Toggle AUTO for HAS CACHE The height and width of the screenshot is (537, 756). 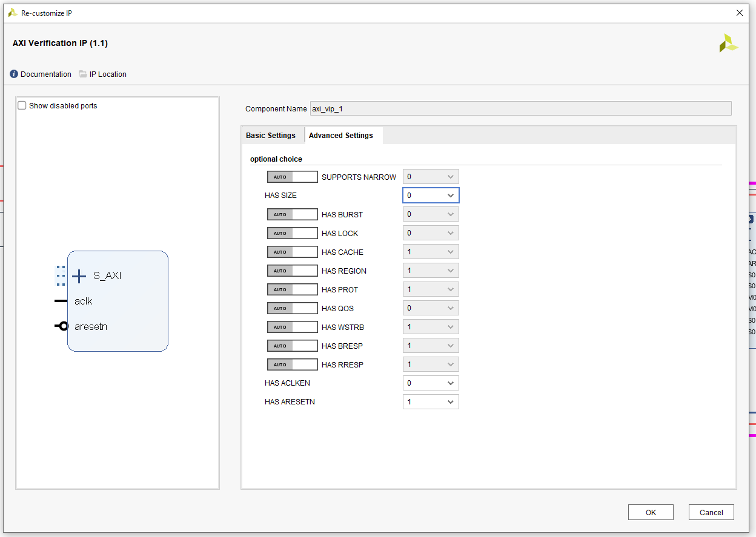pyautogui.click(x=292, y=251)
